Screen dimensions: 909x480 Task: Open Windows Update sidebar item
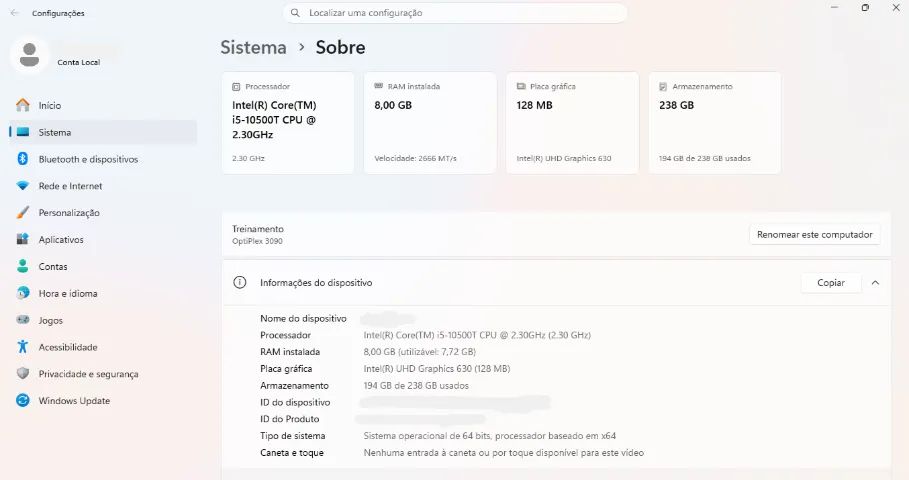point(103,401)
